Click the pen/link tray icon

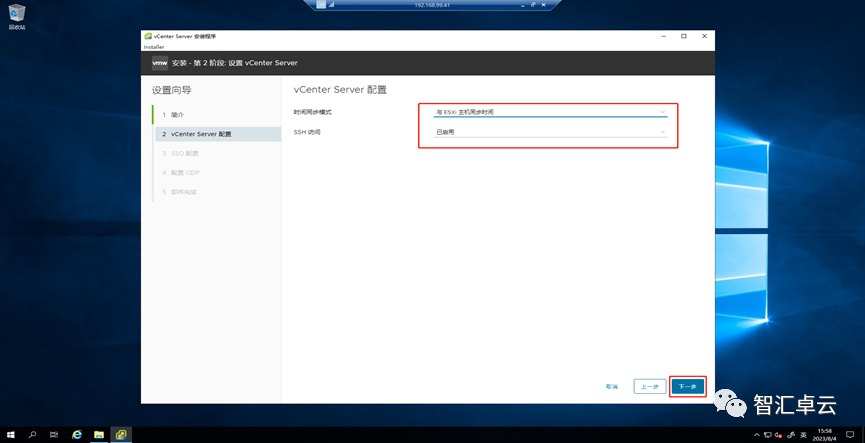pos(791,435)
